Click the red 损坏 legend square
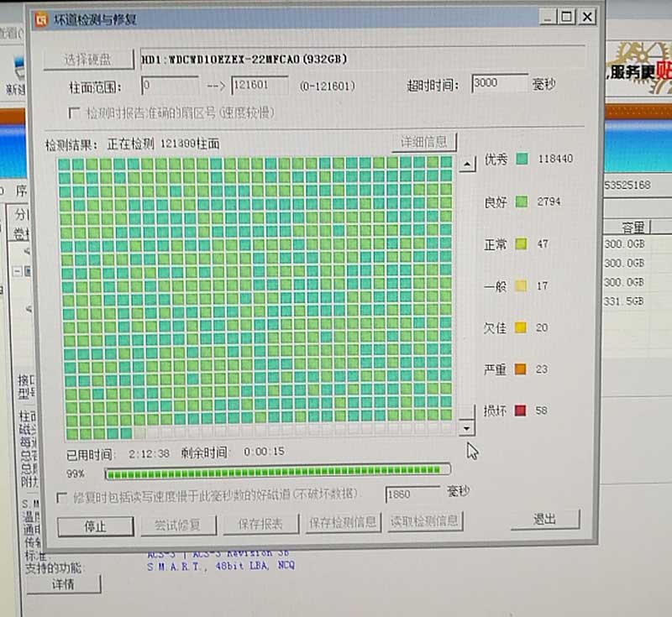Screen dimensions: 672x617 (x=521, y=410)
